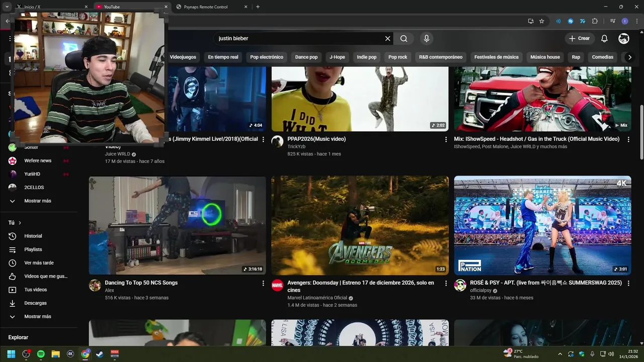The width and height of the screenshot is (644, 362).
Task: Click the install app icon in the address bar
Action: point(531,21)
